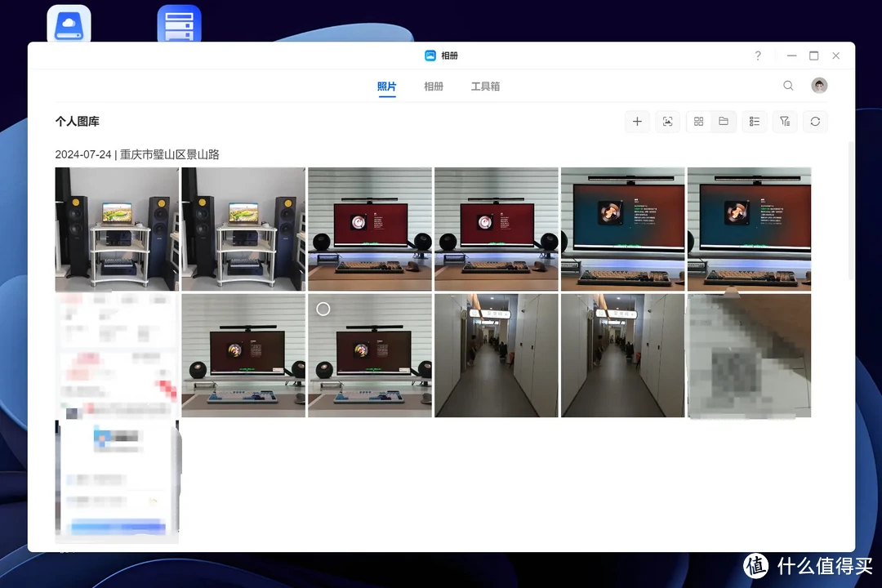Switch to the 照片 tab
This screenshot has height=588, width=882.
[386, 87]
